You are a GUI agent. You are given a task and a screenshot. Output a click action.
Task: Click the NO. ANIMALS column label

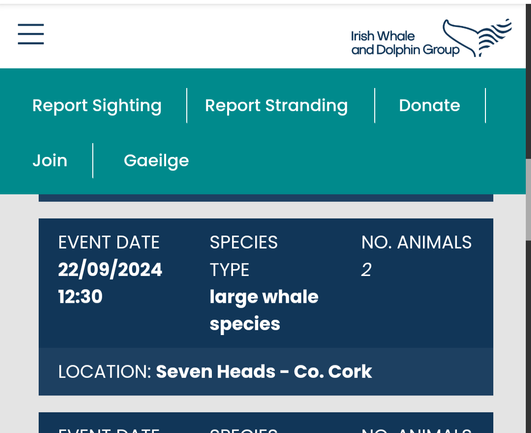point(416,242)
